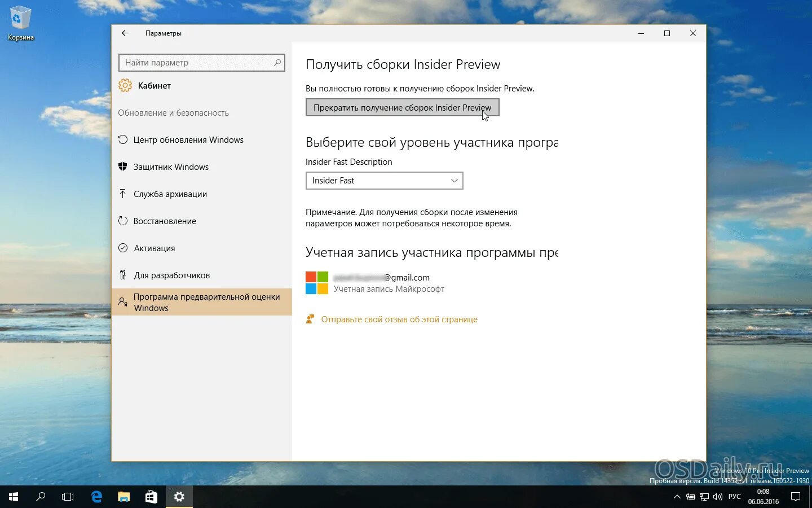Click the shield icon for Защитник Windows
Image resolution: width=812 pixels, height=508 pixels.
coord(123,167)
